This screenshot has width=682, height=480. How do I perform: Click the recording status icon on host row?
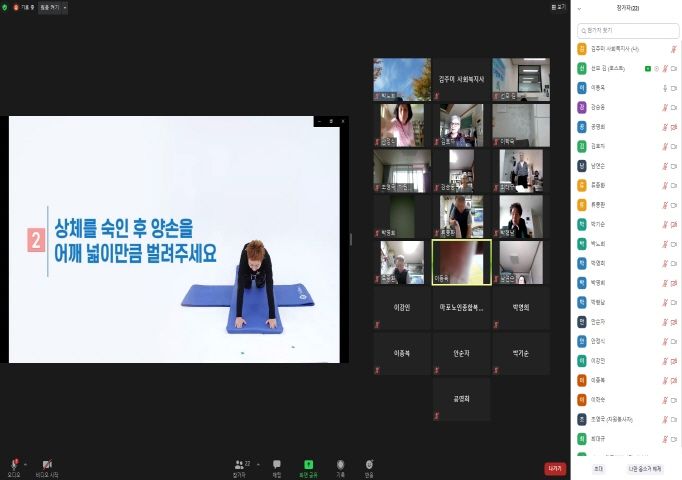pos(656,68)
